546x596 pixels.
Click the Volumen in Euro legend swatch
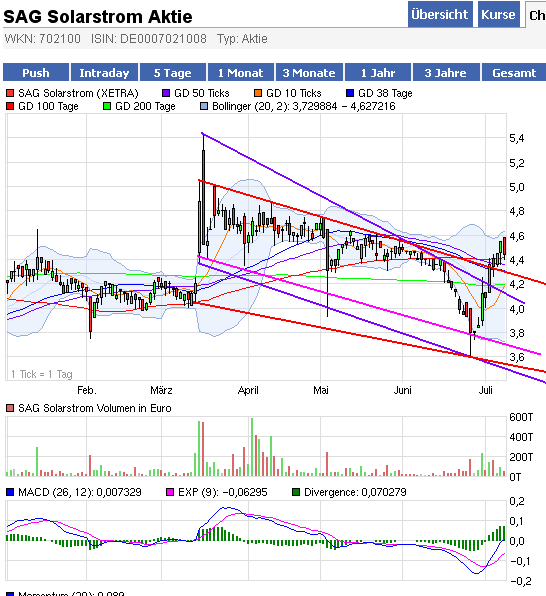point(10,408)
